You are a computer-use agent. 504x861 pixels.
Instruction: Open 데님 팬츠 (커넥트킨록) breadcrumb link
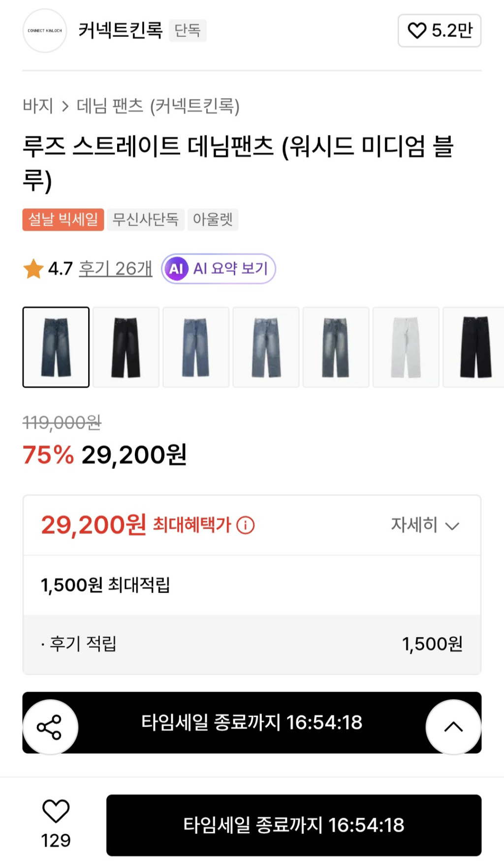[158, 106]
